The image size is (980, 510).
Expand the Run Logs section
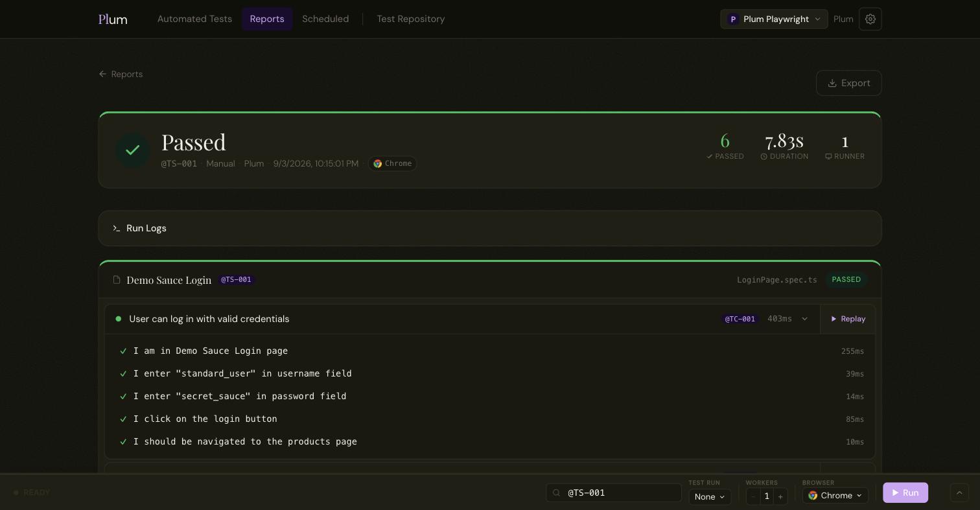[x=490, y=228]
